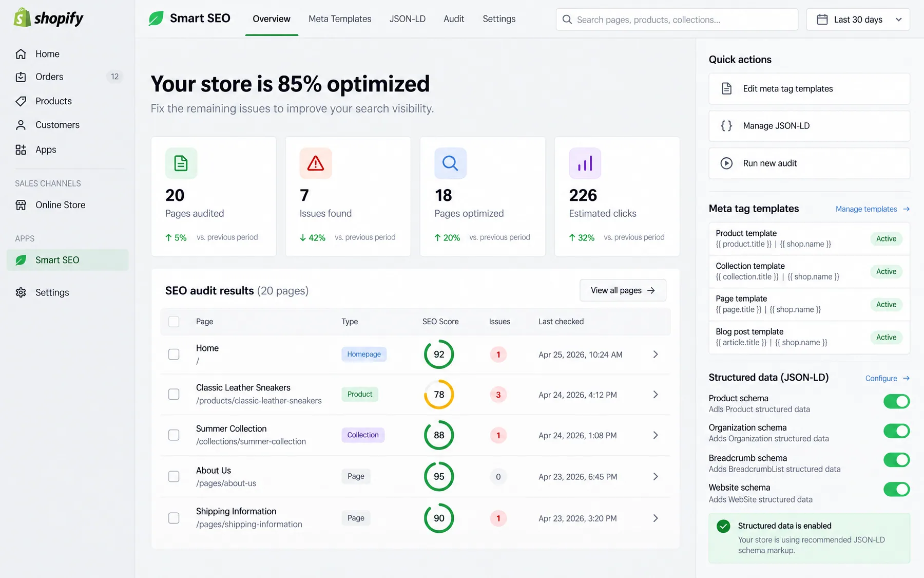Click the View all pages button
This screenshot has width=924, height=578.
[x=623, y=290]
